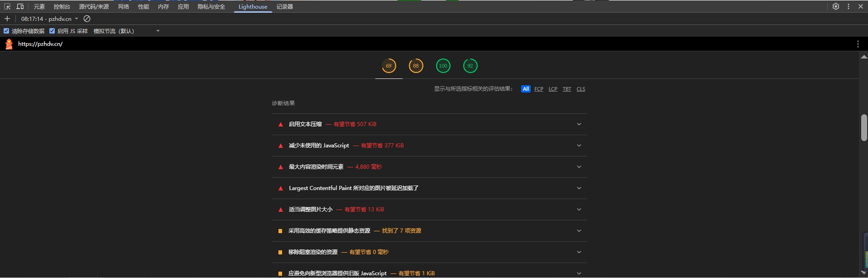Switch to the 网络 tab
Viewport: 868px width, 278px height.
[x=123, y=6]
